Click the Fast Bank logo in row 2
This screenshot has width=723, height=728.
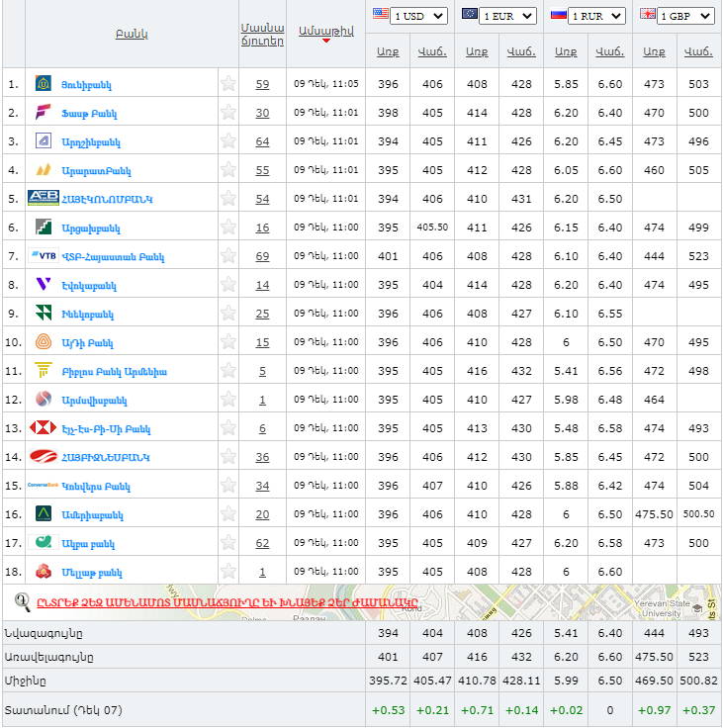tap(44, 113)
